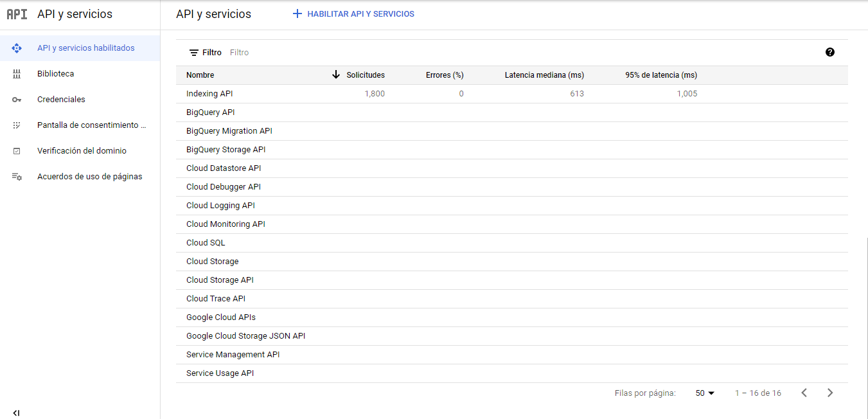Open the Cloud Logging API link
868x419 pixels.
click(x=220, y=206)
